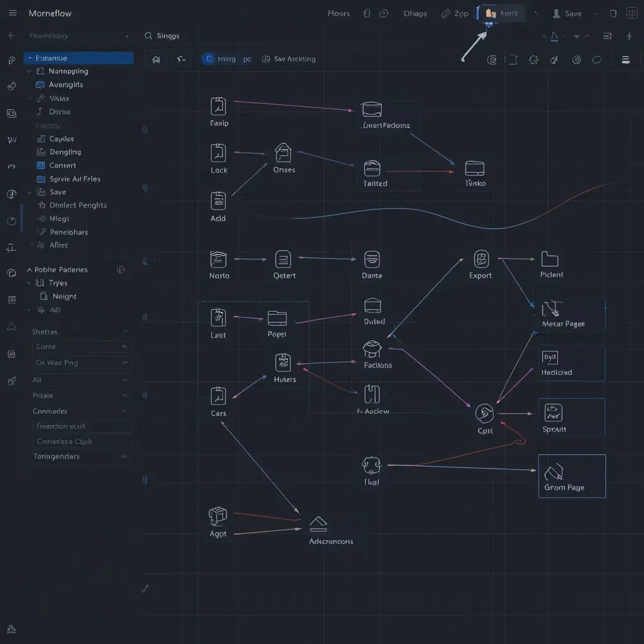The width and height of the screenshot is (644, 644).
Task: Open the hamburger menu beside Morneflow
Action: point(13,13)
